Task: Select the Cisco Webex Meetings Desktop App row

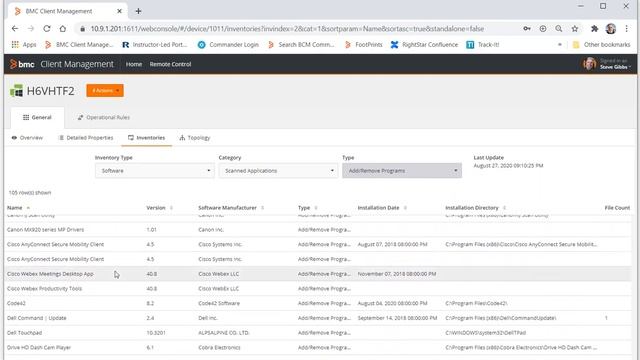Action: click(318, 274)
